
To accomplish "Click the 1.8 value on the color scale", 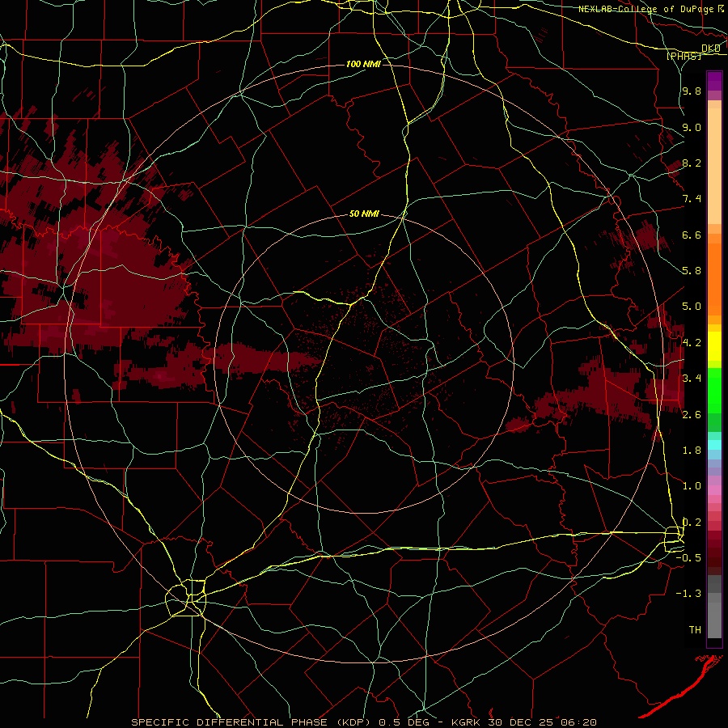I will click(692, 451).
